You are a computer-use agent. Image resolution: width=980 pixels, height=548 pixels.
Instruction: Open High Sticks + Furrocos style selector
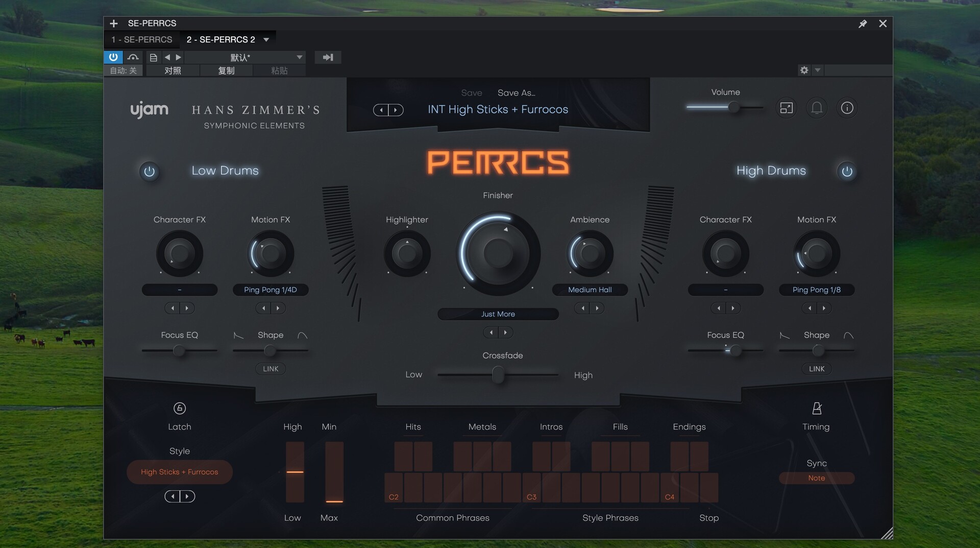(180, 472)
